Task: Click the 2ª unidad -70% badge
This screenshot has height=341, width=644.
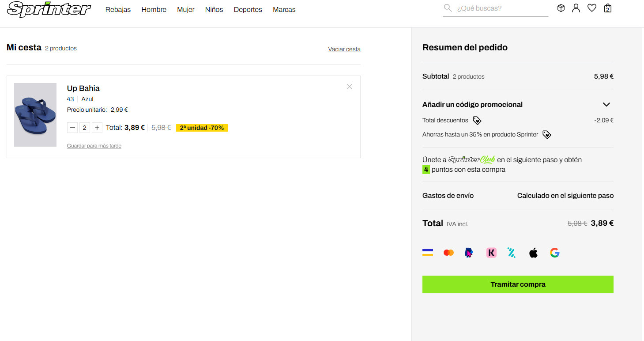Action: tap(202, 128)
